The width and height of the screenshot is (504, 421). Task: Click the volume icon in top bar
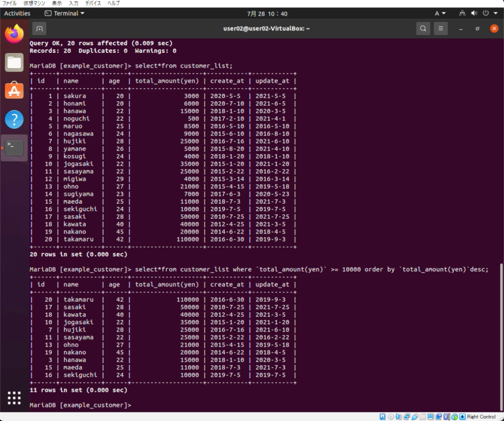474,13
